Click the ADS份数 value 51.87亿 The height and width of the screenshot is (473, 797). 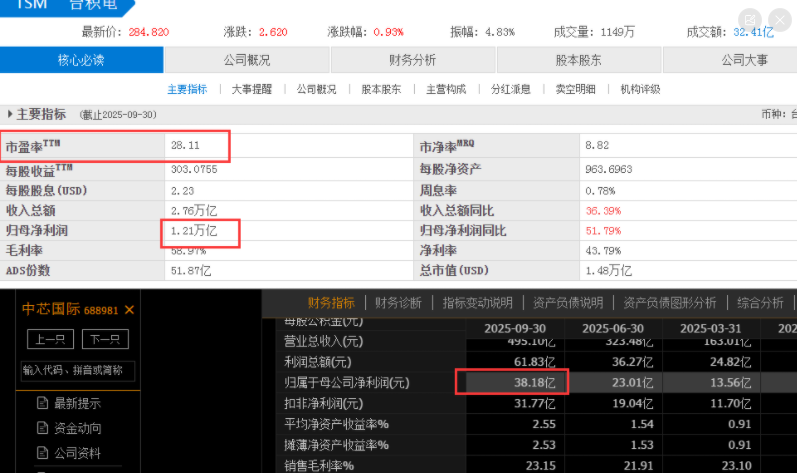point(191,270)
